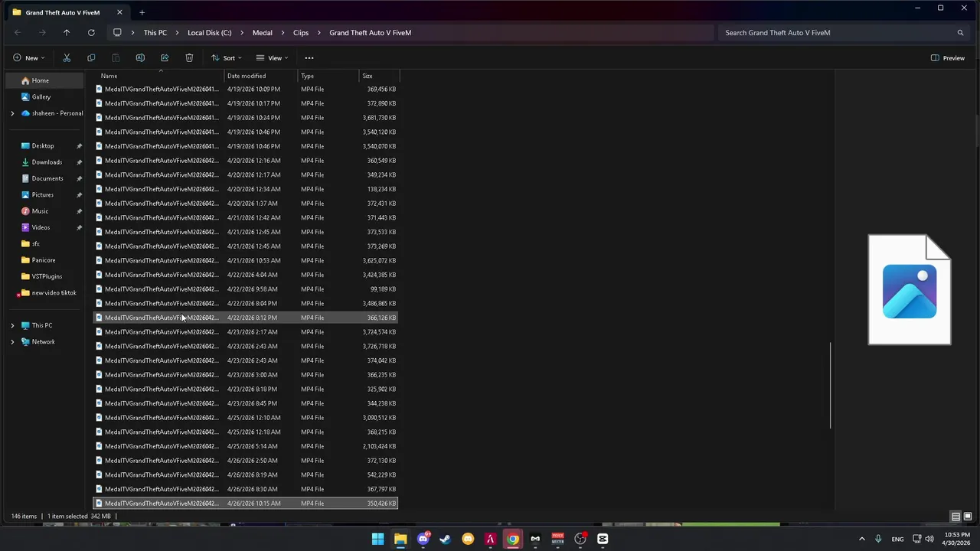Image resolution: width=980 pixels, height=551 pixels.
Task: Click the Cut scissors icon in toolbar
Action: (67, 57)
